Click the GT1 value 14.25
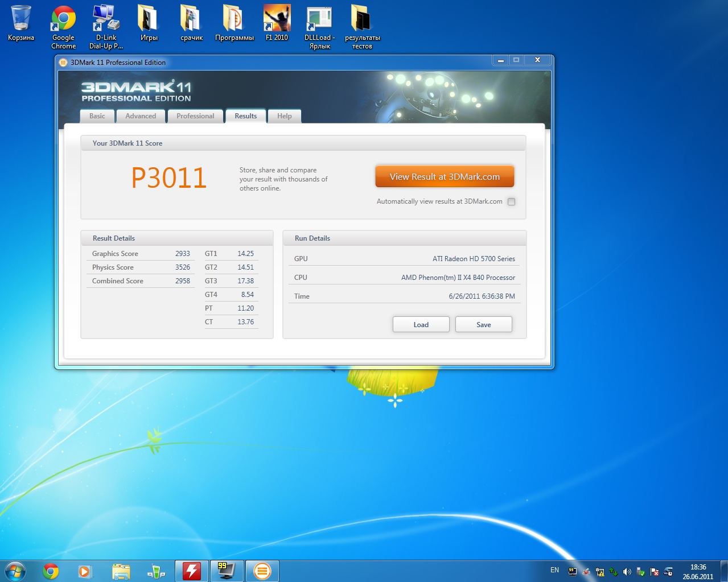This screenshot has height=582, width=728. click(x=245, y=254)
